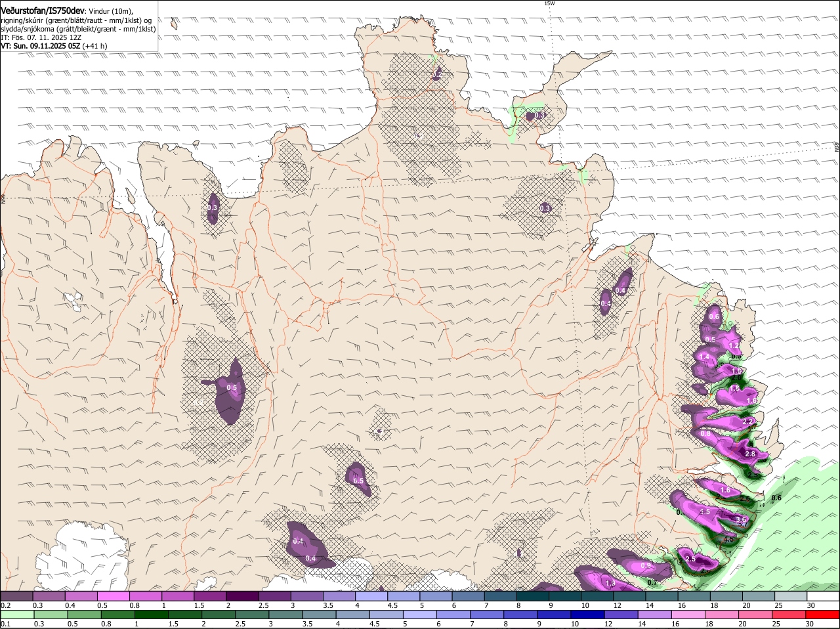Click the 3.6 precipitation value on the map
Viewport: 840px width, 629px height.
click(742, 519)
